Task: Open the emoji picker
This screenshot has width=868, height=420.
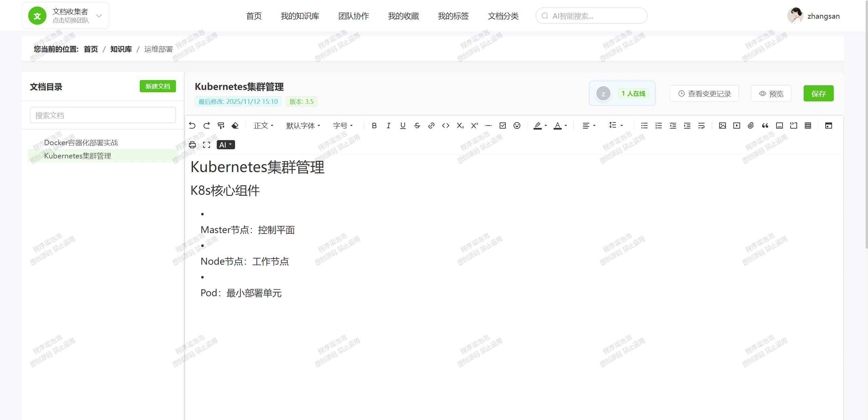Action: click(x=517, y=126)
